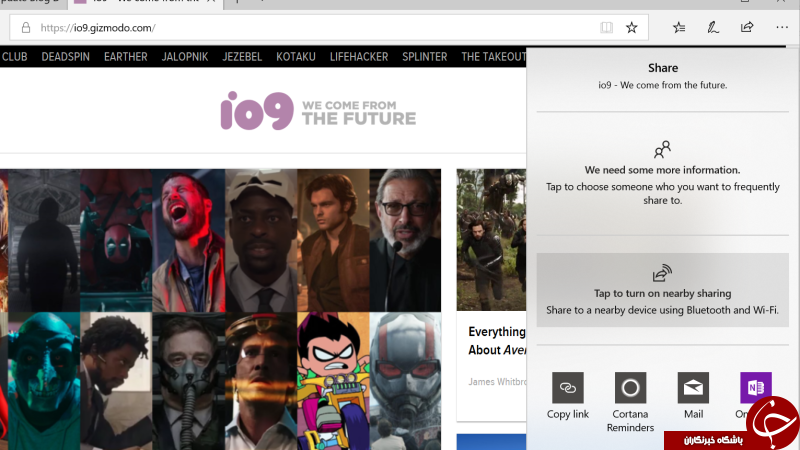Open the LIFEHACKER site link
The height and width of the screenshot is (450, 800).
pos(359,57)
